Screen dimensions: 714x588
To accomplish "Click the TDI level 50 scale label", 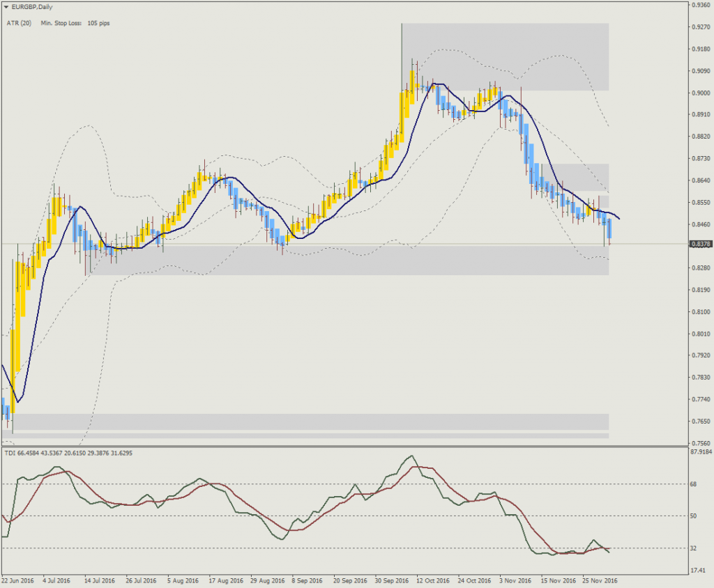I will 694,516.
